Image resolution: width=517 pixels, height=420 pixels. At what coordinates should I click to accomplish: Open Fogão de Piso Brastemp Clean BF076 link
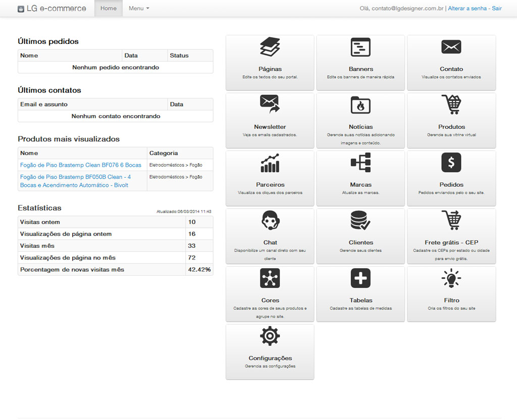[x=81, y=165]
